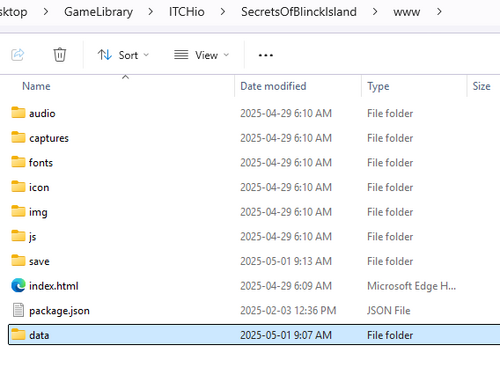Viewport: 500px width, 375px height.
Task: Select the data folder row
Action: coord(254,335)
